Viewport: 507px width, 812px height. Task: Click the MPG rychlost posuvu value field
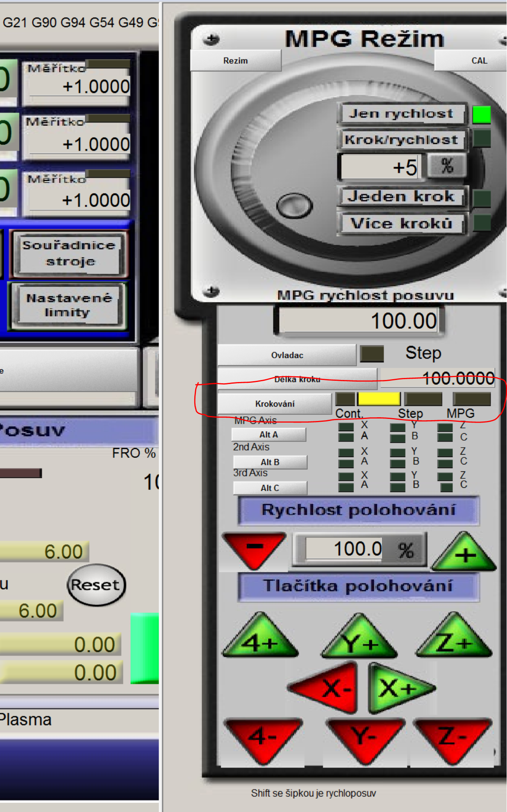point(359,321)
